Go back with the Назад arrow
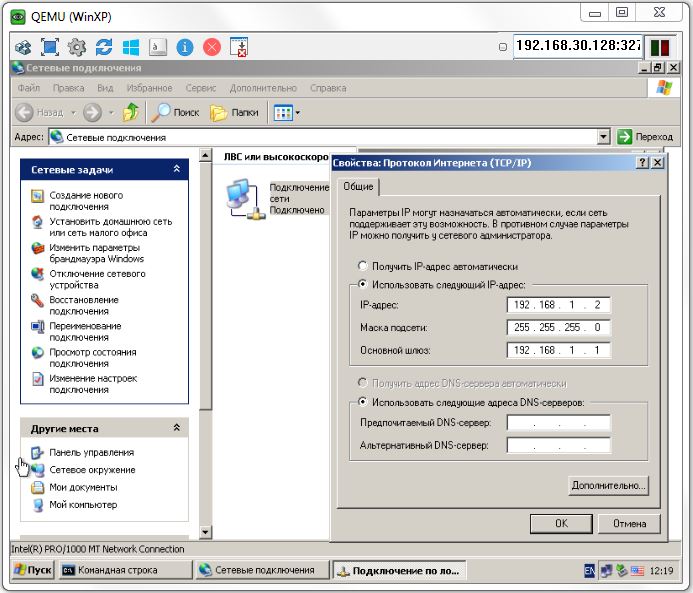Viewport: 693px width, 593px height. [40, 113]
